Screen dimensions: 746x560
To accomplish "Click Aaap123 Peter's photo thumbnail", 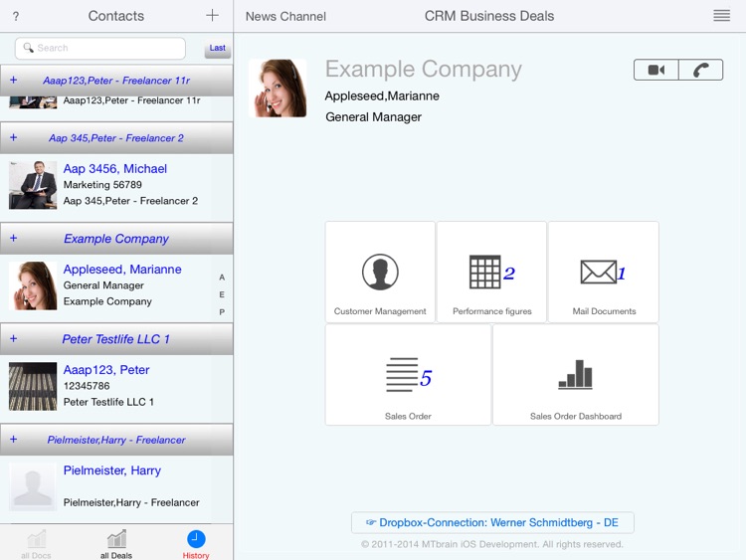I will point(33,386).
